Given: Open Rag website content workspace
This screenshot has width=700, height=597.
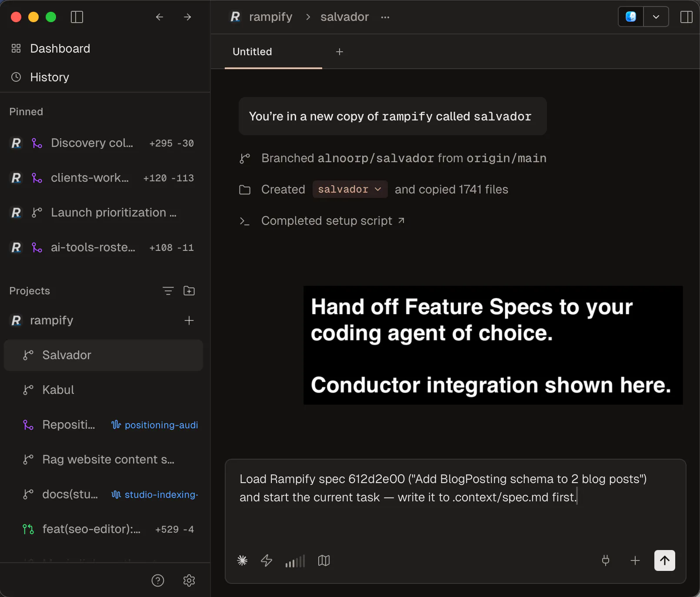Looking at the screenshot, I should [x=103, y=460].
